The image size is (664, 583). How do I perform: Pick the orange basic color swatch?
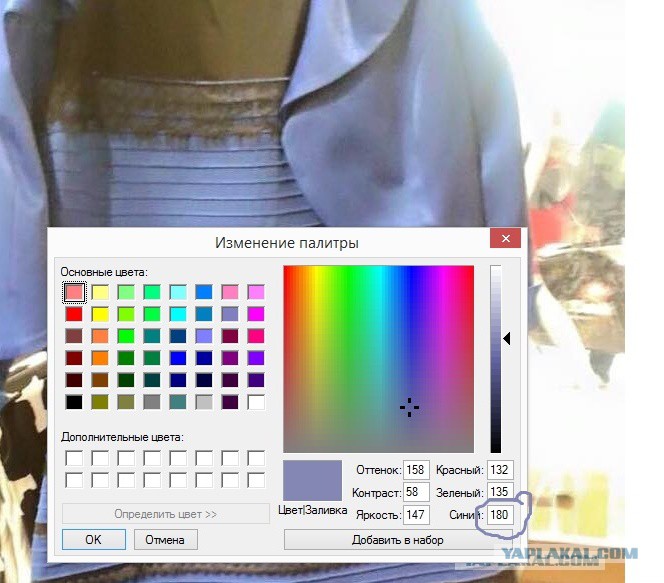(100, 358)
